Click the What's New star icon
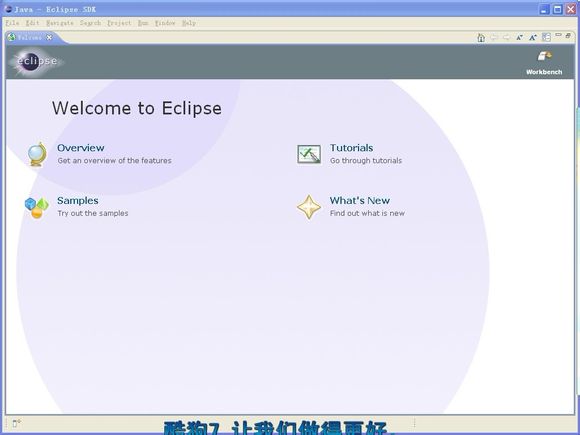The height and width of the screenshot is (435, 580). (309, 207)
